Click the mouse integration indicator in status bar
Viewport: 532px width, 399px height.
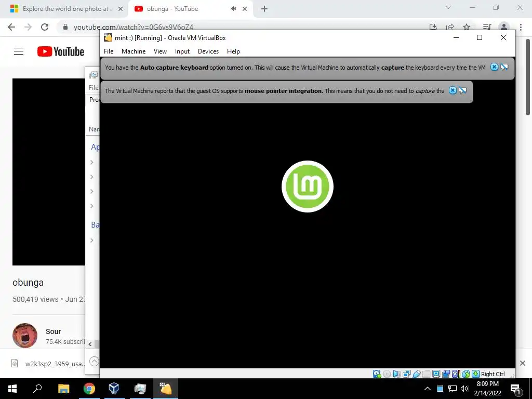coord(466,374)
